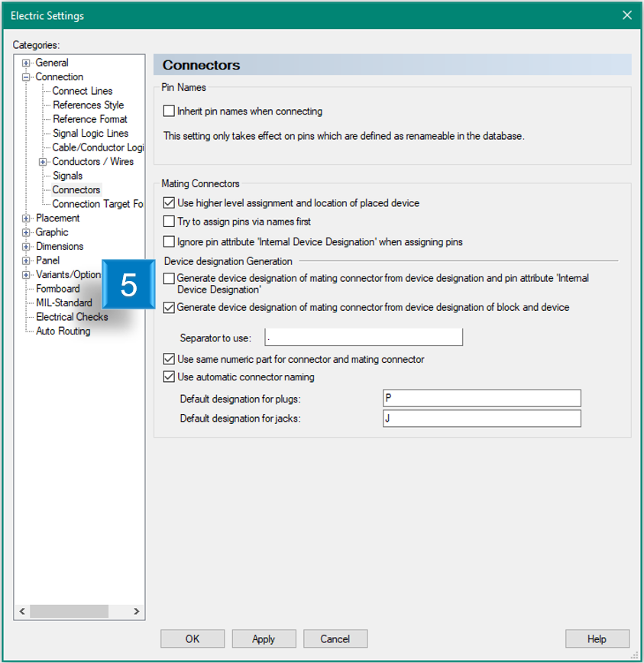Expand the Conductors / Wires node

click(x=43, y=161)
